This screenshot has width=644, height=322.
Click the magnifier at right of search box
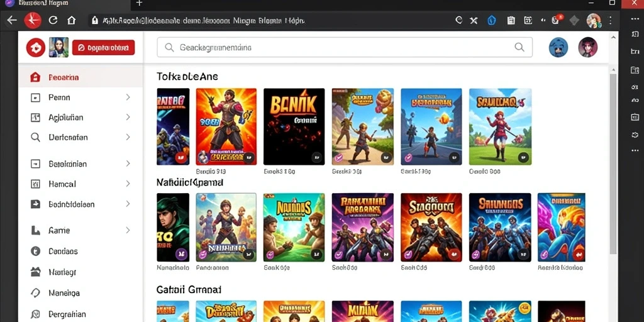519,47
